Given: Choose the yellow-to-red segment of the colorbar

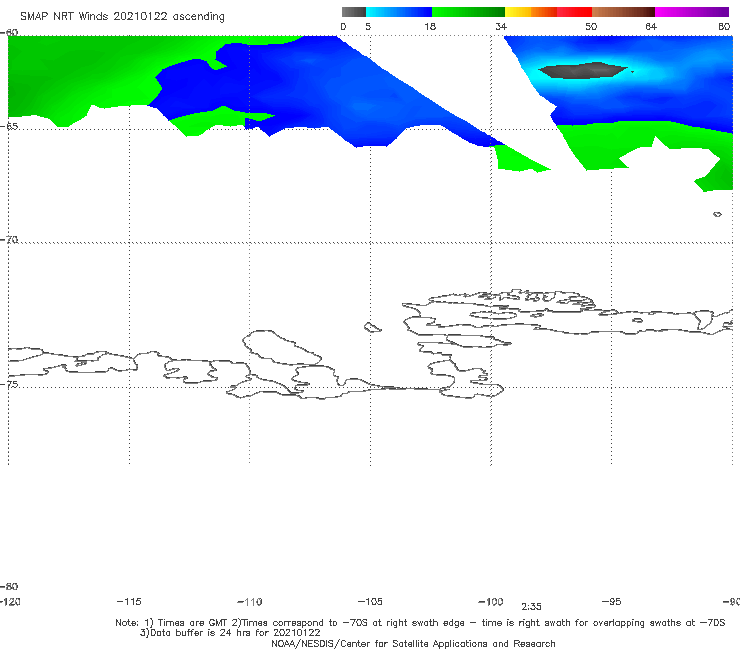Looking at the screenshot, I should [x=548, y=12].
